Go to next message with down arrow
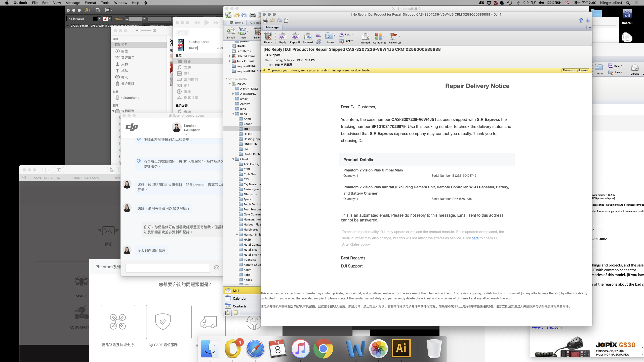Image resolution: width=644 pixels, height=362 pixels. (588, 20)
